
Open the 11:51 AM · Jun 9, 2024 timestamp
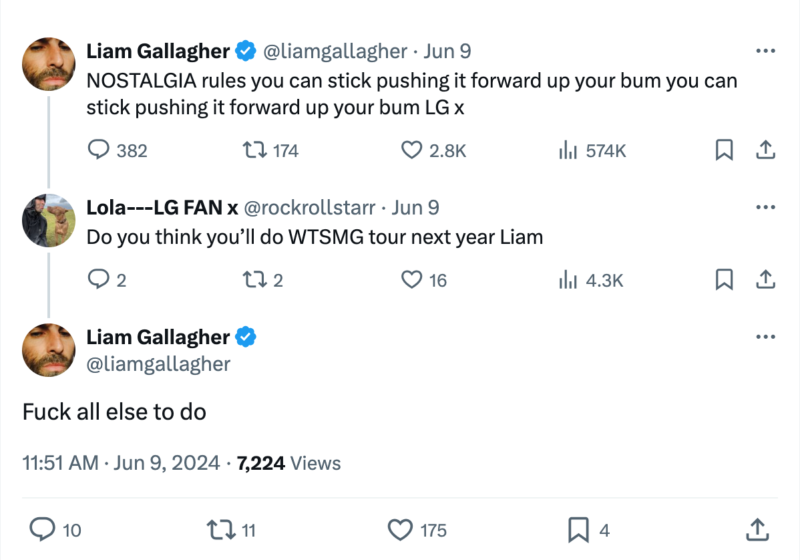pos(124,463)
